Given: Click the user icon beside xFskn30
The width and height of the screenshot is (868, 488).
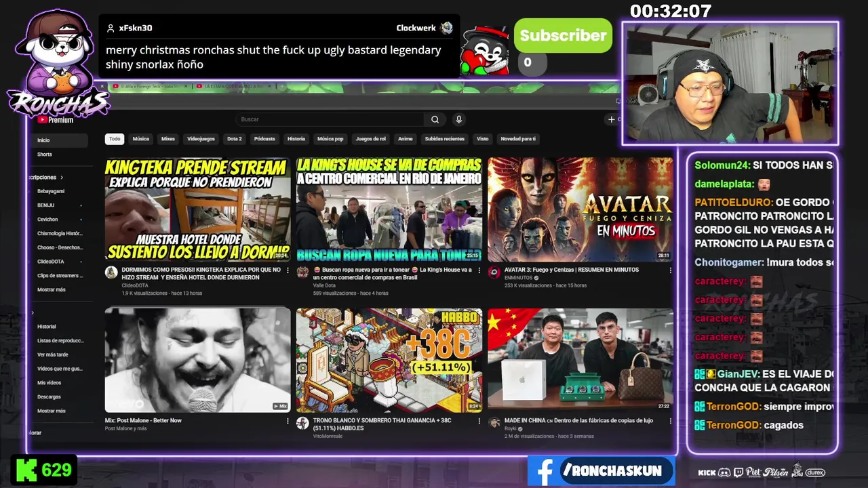Looking at the screenshot, I should [111, 28].
